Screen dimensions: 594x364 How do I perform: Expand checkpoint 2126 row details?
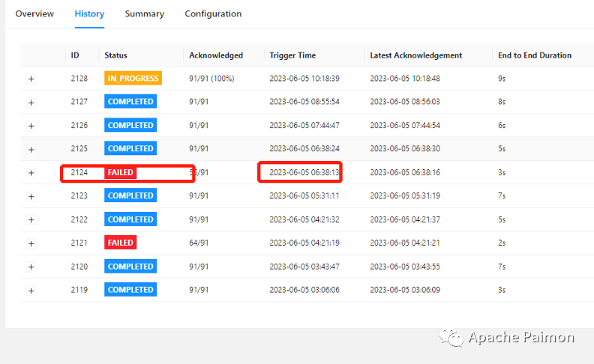31,126
